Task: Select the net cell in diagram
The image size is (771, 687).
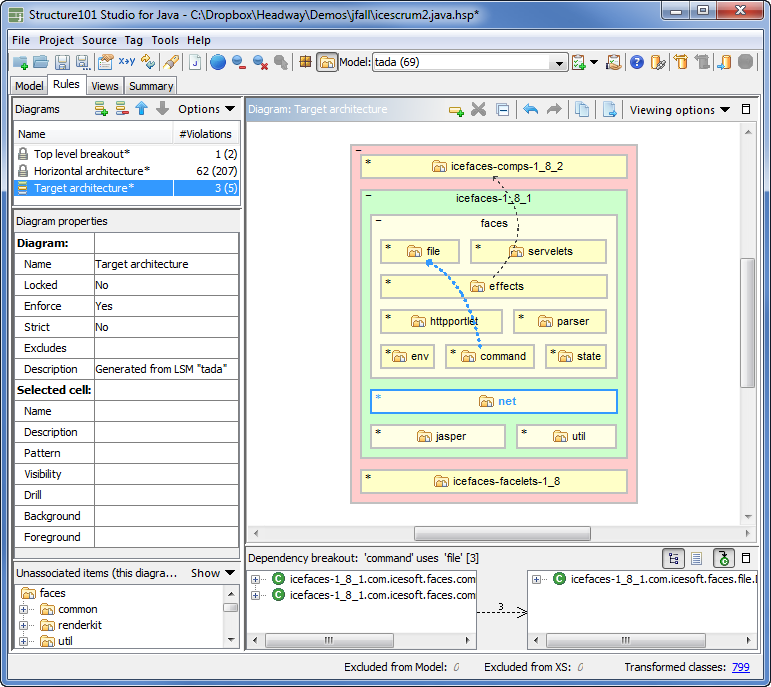Action: 494,401
